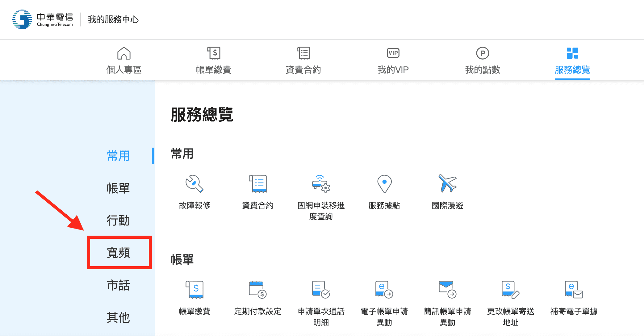Click the 帳單繳費 bill icon in top navigation

coord(214,53)
